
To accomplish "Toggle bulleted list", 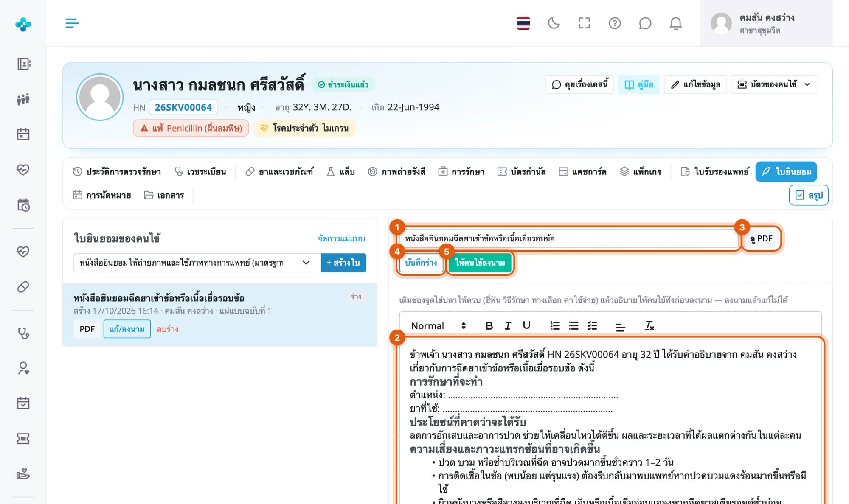I will pos(573,326).
